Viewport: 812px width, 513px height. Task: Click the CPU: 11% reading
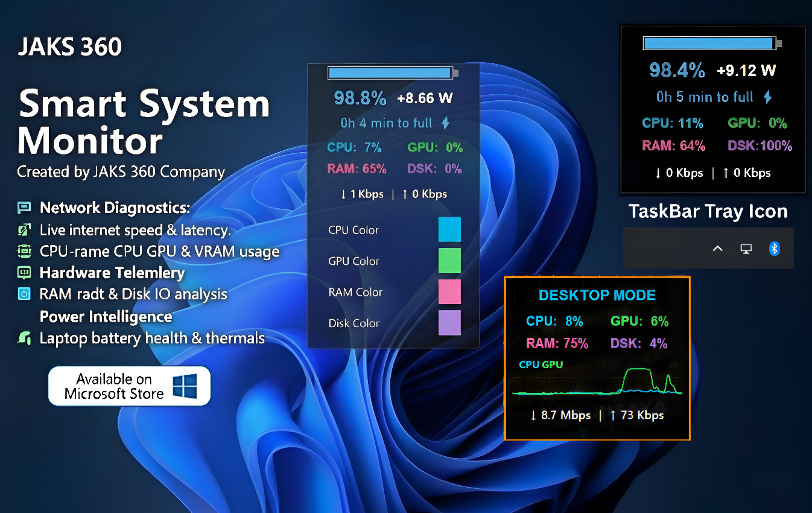click(x=673, y=123)
